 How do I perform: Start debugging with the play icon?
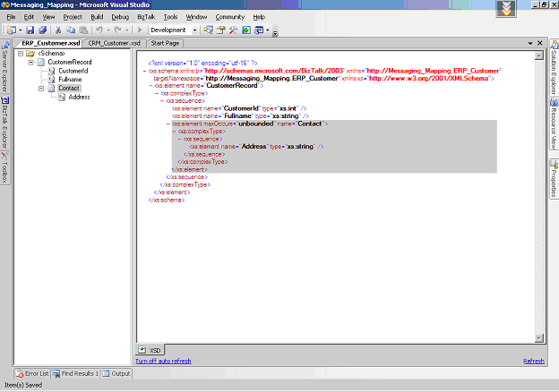coord(140,30)
